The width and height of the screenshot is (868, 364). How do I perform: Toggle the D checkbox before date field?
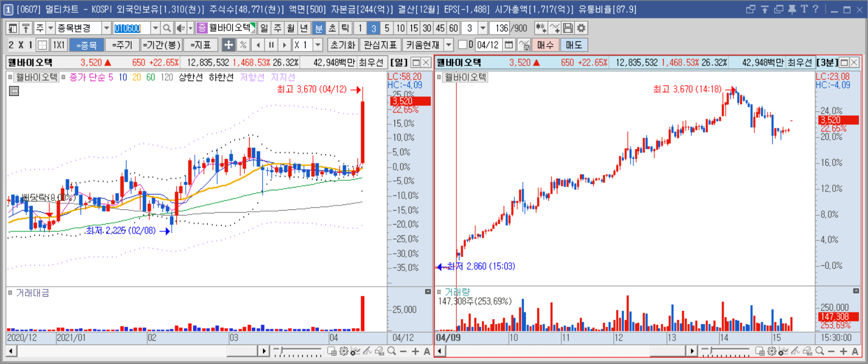(x=462, y=45)
